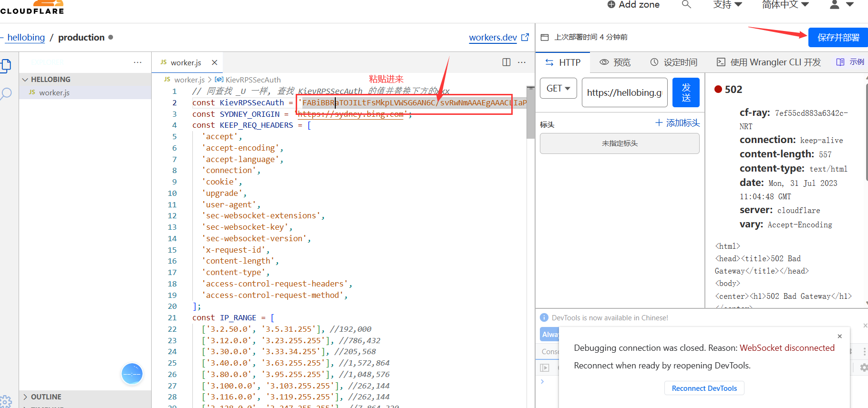Open the settings gear in activity bar
The image size is (868, 408).
pos(6,401)
